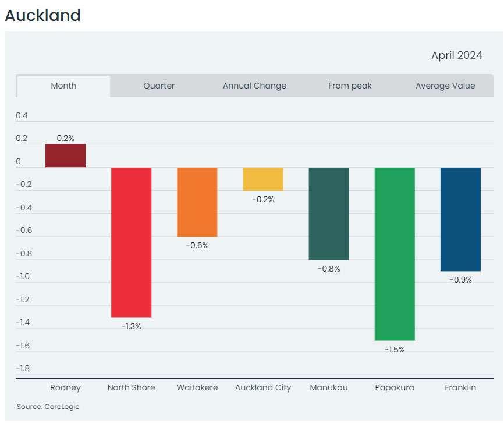Open the Quarter tab
This screenshot has height=423, width=504.
coord(159,86)
